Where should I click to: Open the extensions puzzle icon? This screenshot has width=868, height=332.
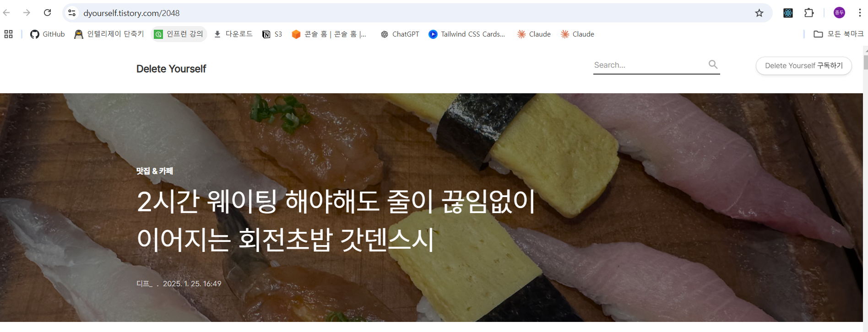point(809,13)
